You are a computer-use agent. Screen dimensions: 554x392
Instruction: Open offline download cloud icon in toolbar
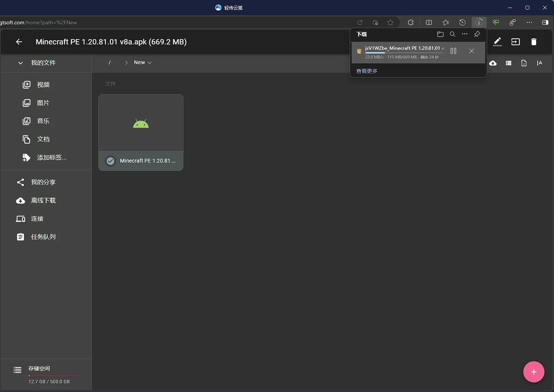493,63
